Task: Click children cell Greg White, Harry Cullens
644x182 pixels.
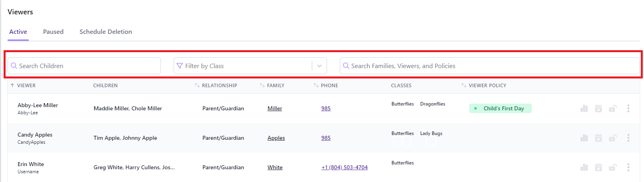Action: pos(134,167)
